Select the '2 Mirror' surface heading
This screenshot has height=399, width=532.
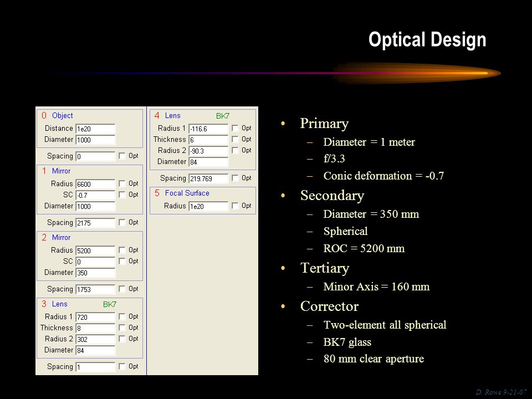click(x=56, y=238)
